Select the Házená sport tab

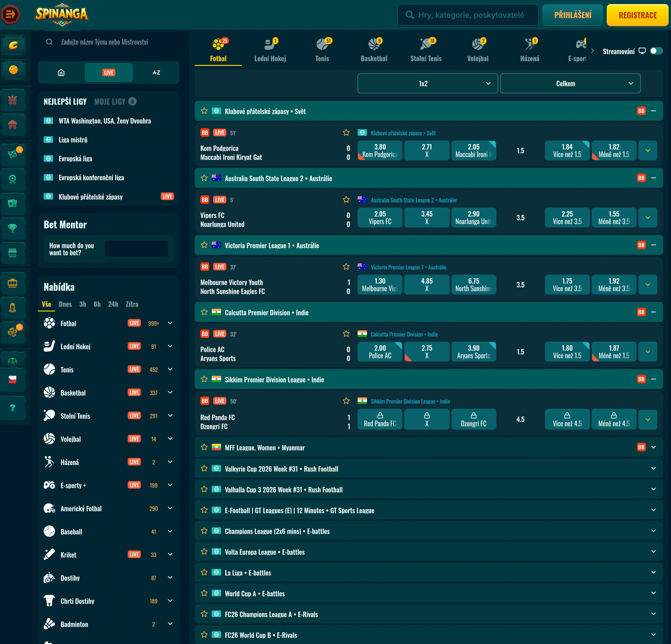530,50
